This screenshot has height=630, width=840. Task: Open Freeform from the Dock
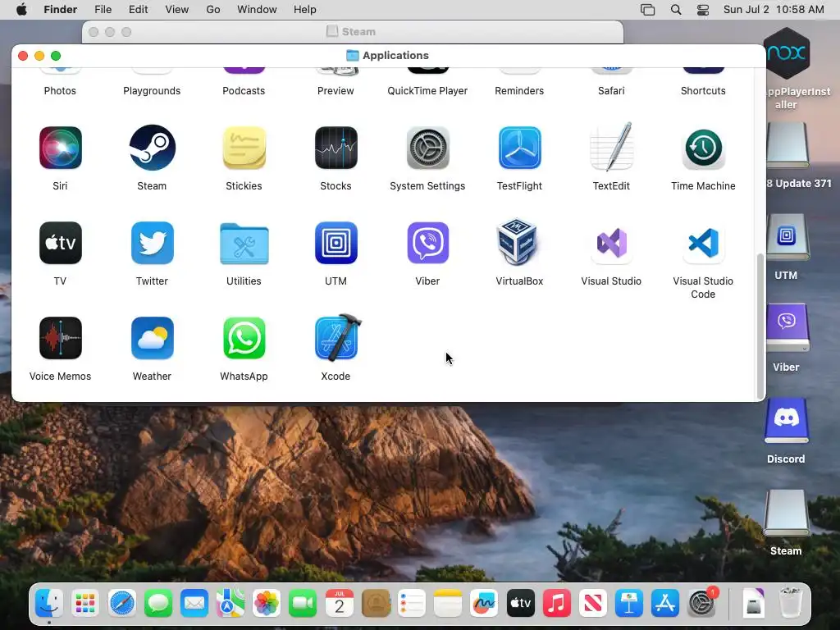click(484, 603)
